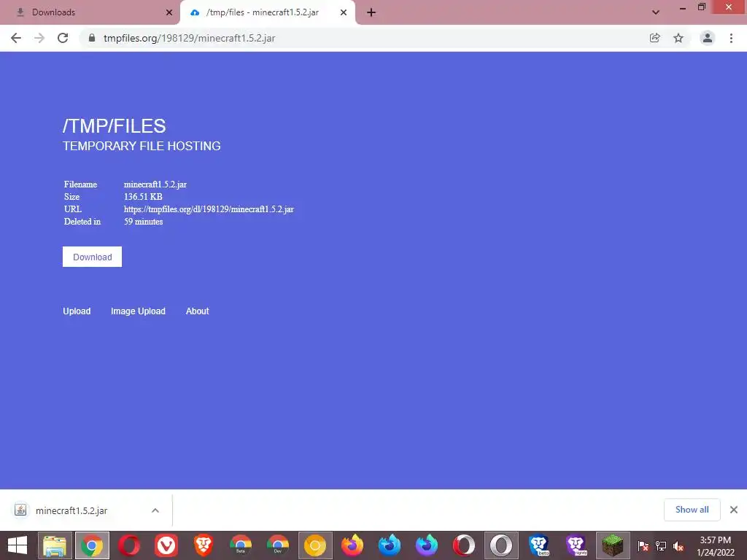747x560 pixels.
Task: Click the file URL https://tmpfiles.org/dl/198129/minecraft1.5.2.jar
Action: (x=209, y=209)
